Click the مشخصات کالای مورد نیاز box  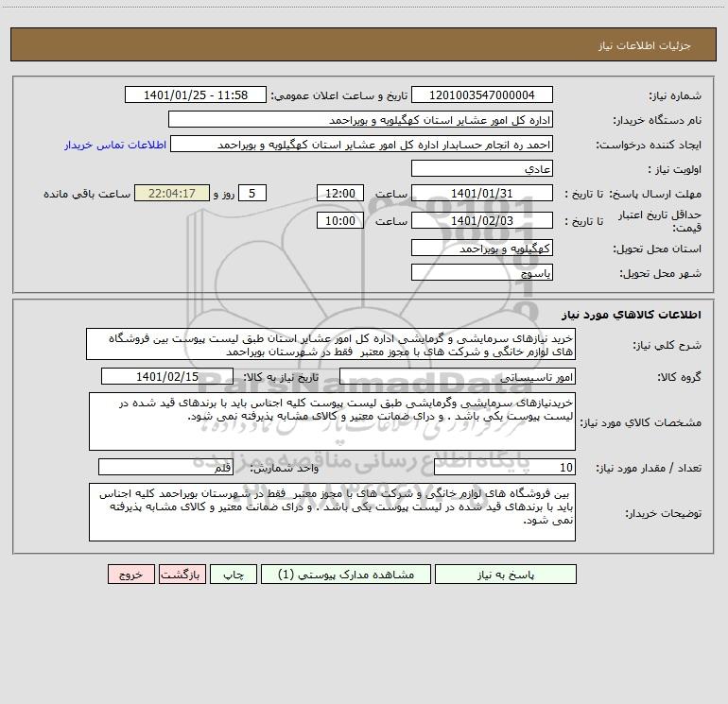pyautogui.click(x=332, y=421)
